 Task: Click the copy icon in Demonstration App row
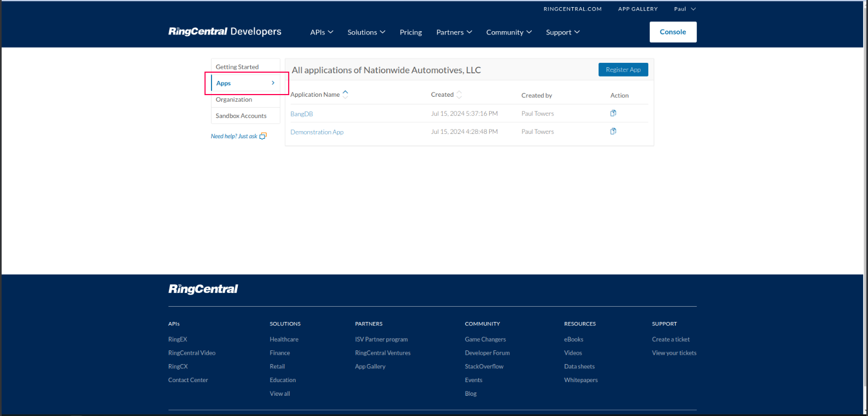pyautogui.click(x=613, y=131)
